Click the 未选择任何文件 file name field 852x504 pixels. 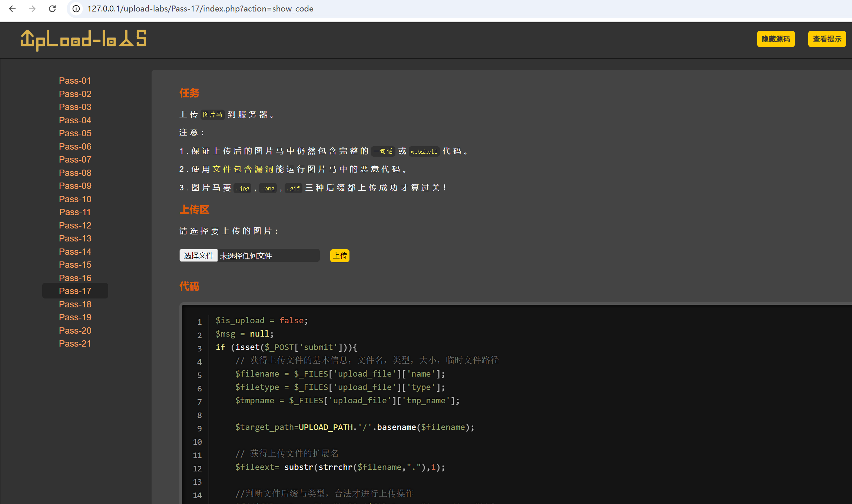pos(268,256)
